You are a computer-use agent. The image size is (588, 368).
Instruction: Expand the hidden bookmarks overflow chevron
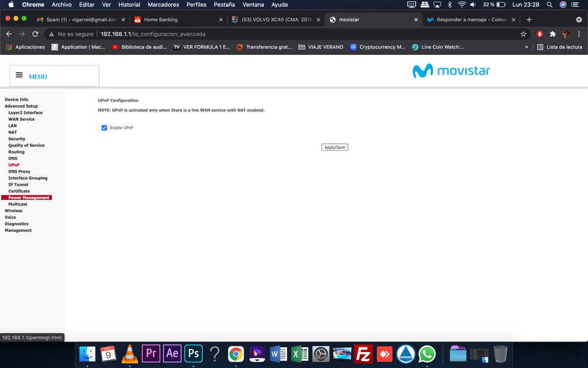point(527,47)
